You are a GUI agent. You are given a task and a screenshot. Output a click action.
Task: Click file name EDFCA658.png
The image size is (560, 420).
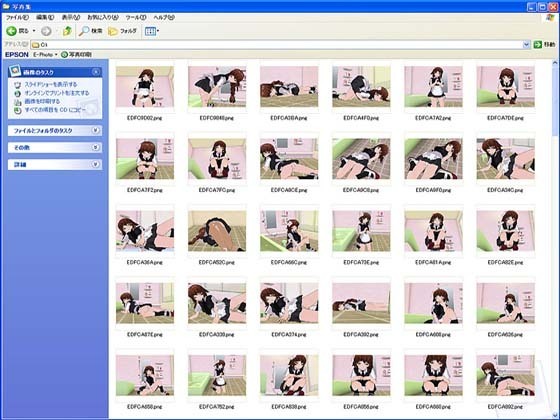[145, 407]
